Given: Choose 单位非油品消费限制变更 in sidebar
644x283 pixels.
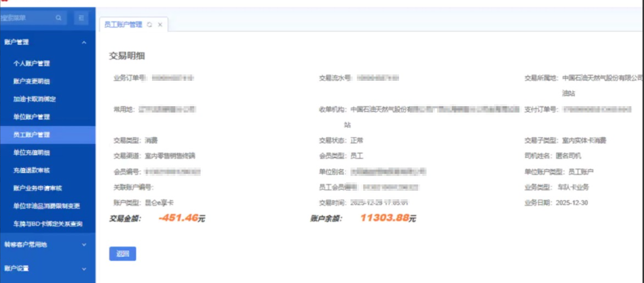Looking at the screenshot, I should pyautogui.click(x=46, y=206).
